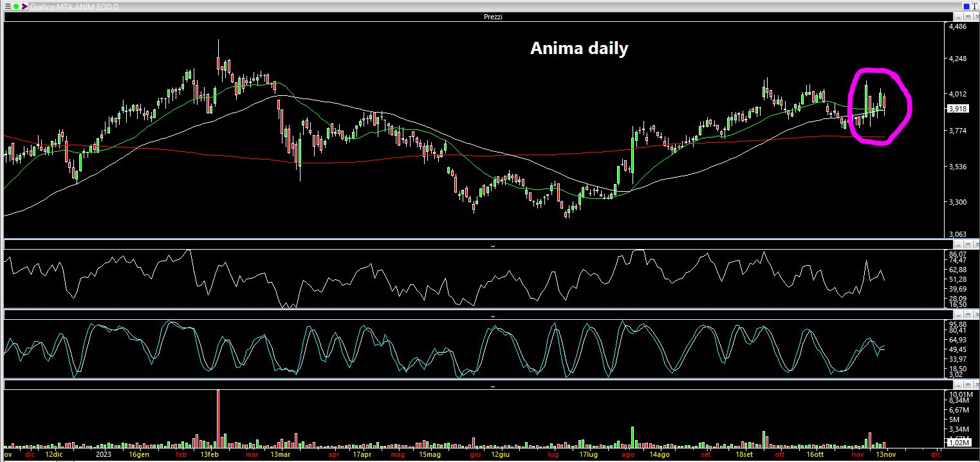Screen dimensions: 980x462
Task: Click the 86,07 oscillator scale value
Action: coord(958,254)
